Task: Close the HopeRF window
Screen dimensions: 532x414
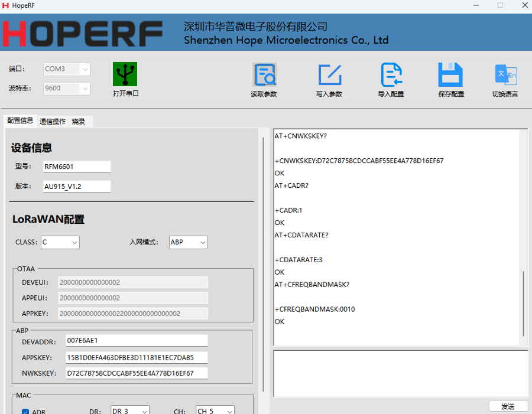Action: tap(524, 5)
